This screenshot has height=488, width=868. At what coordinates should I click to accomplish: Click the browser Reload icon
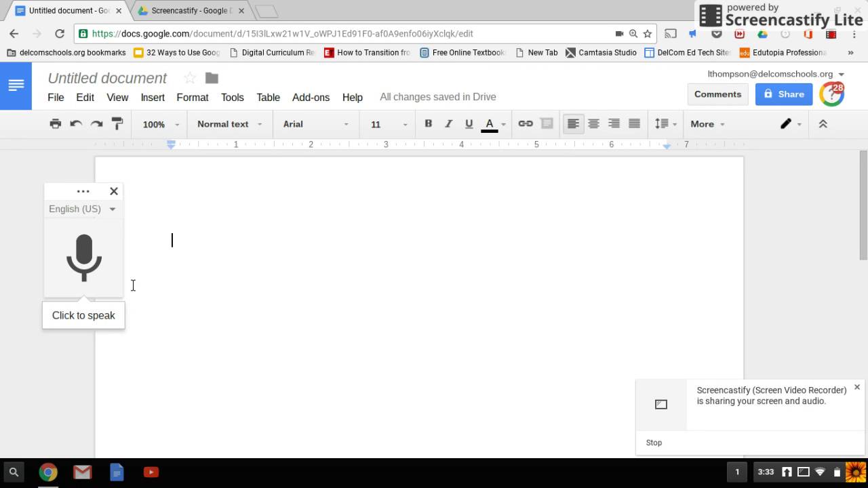click(60, 33)
